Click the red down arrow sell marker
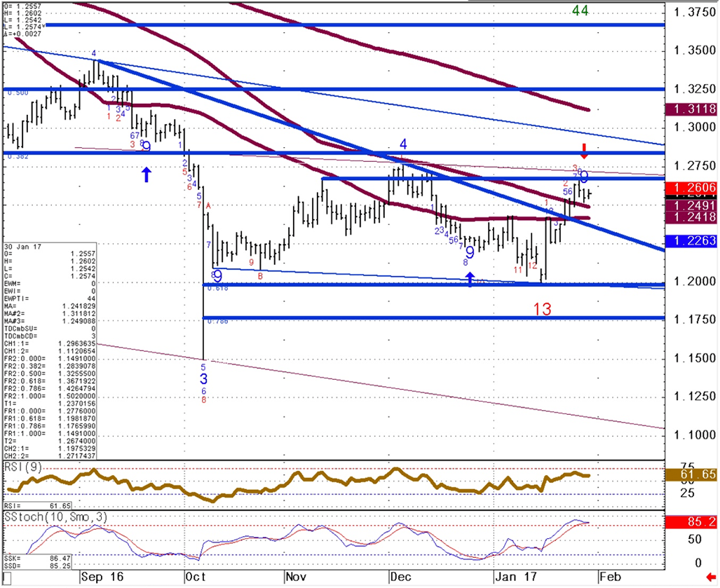This screenshot has height=588, width=720. pos(583,151)
